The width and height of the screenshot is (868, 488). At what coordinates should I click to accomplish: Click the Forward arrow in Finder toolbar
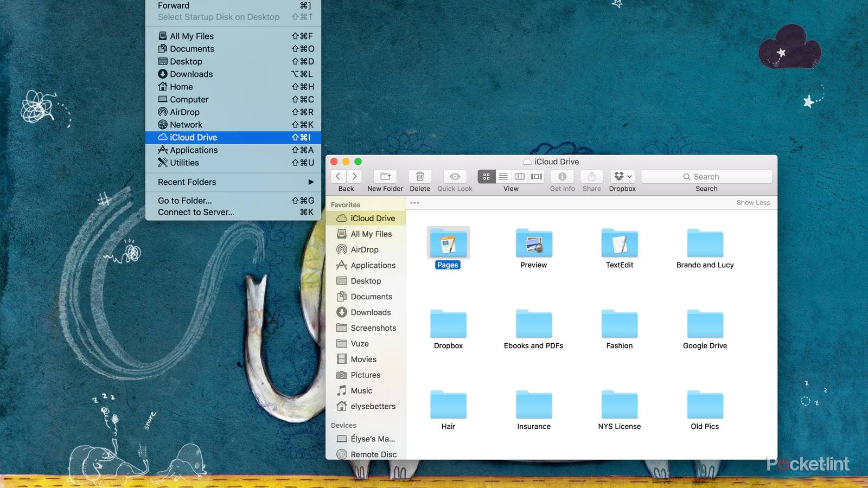(x=354, y=176)
